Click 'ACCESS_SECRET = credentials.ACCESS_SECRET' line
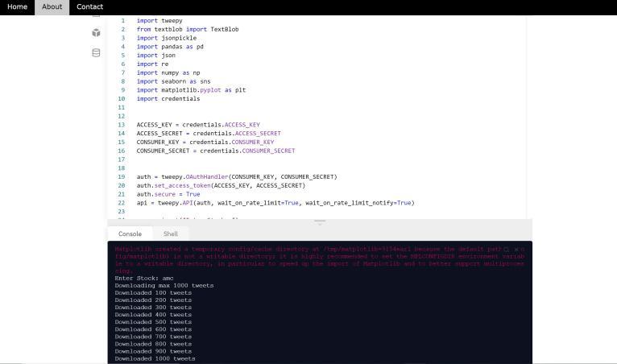This screenshot has height=364, width=617. 209,133
